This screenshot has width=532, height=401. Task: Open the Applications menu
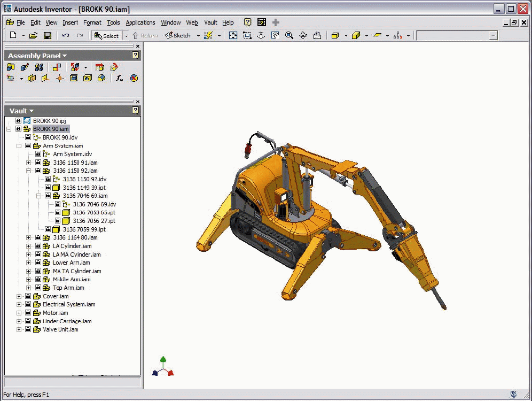(140, 22)
